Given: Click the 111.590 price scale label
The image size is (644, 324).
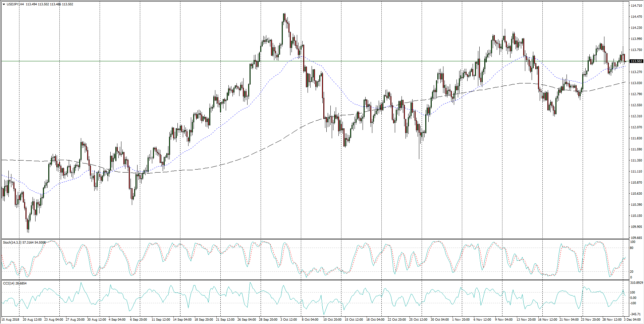Looking at the screenshot, I should 636,149.
